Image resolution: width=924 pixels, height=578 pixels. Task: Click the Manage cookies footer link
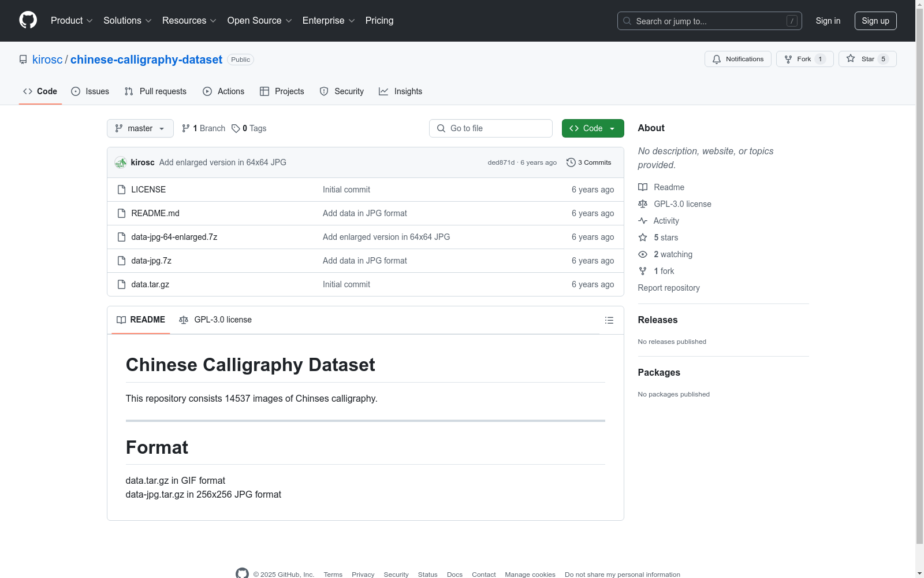[x=530, y=575]
